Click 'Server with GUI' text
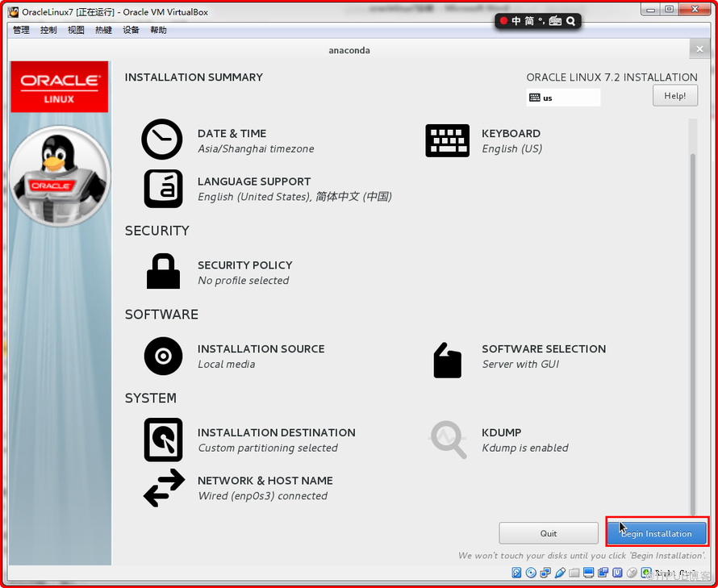This screenshot has width=718, height=588. coord(520,364)
